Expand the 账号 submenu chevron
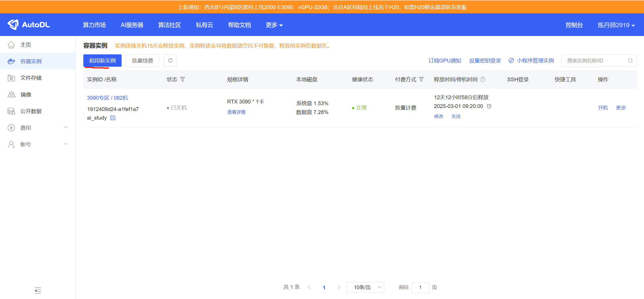The image size is (644, 299). click(x=66, y=144)
